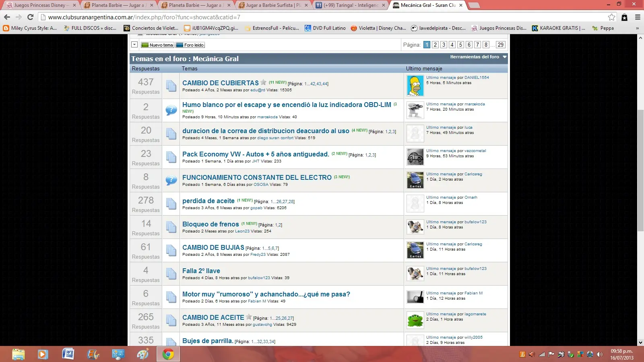Expand the dropdown arrow next to Nuevo tema

[x=135, y=45]
